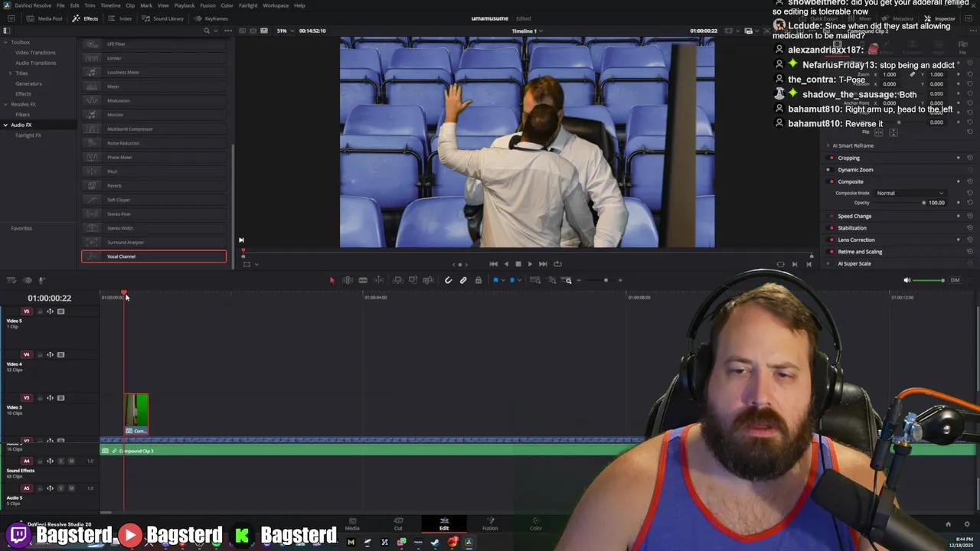Jump to last frame in viewer
The image size is (980, 551).
(x=543, y=264)
